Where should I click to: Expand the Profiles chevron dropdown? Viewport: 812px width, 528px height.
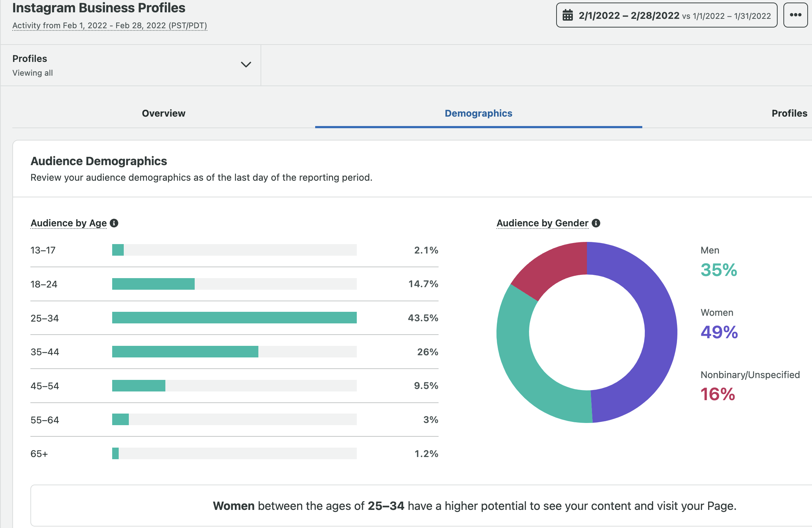click(246, 65)
